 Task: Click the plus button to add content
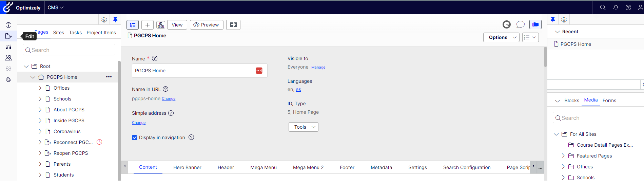click(x=148, y=25)
